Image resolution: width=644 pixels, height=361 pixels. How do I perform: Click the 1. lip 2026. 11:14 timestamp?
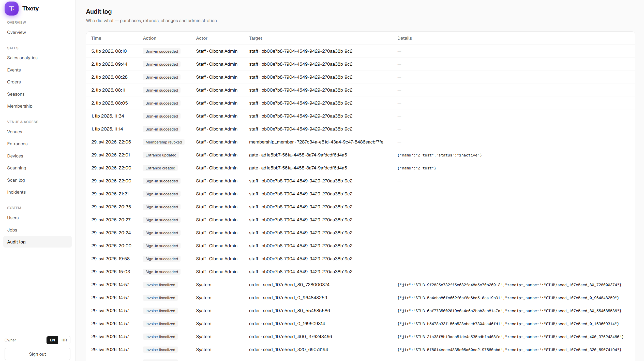(107, 129)
